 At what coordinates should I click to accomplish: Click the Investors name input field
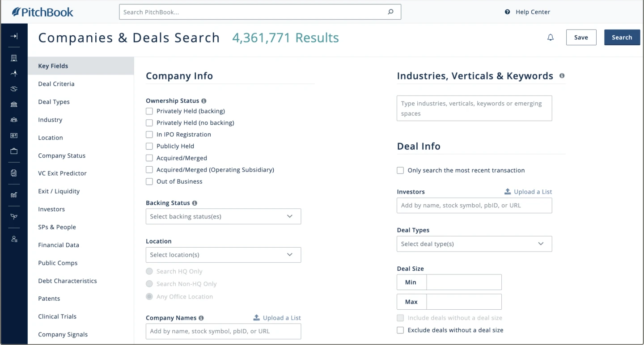pyautogui.click(x=474, y=206)
